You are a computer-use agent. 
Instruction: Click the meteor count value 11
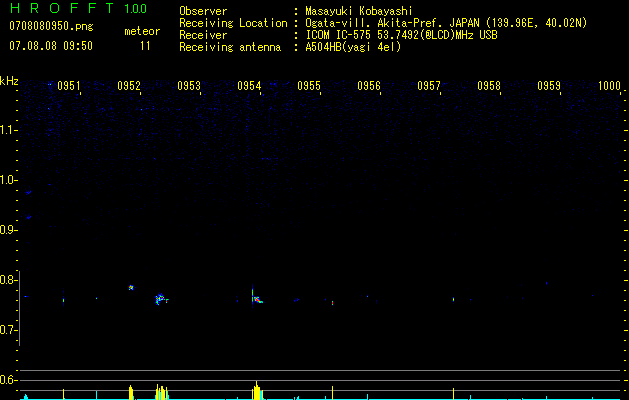click(x=145, y=46)
